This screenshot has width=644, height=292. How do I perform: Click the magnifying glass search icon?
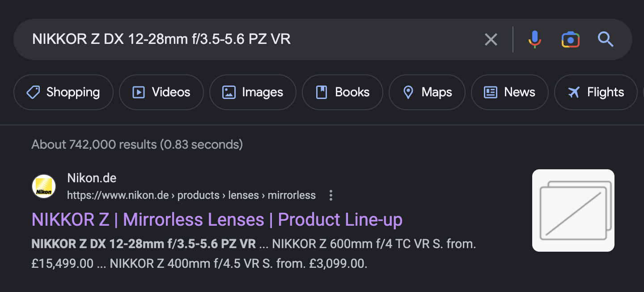pyautogui.click(x=606, y=39)
